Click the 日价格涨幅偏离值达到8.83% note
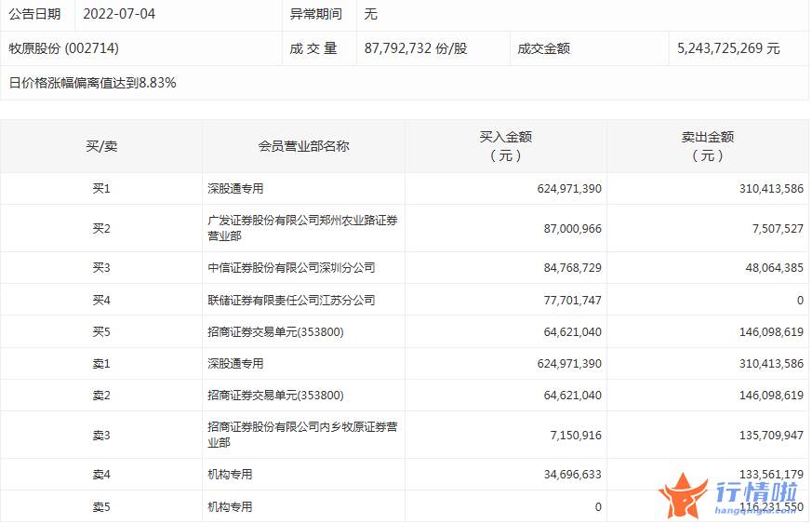 (x=93, y=83)
